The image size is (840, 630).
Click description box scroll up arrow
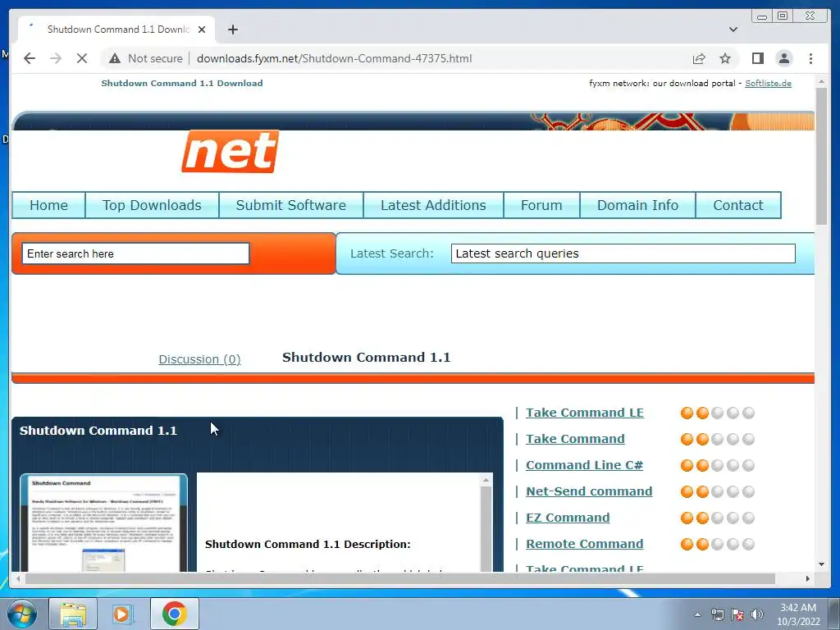tap(486, 480)
